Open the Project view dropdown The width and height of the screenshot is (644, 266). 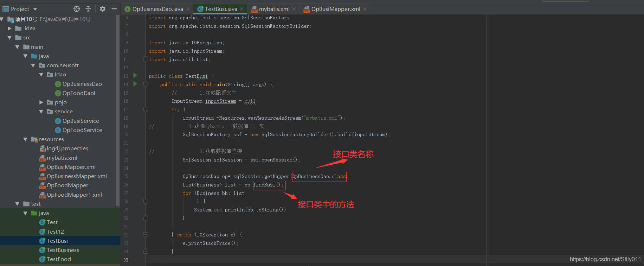[35, 9]
